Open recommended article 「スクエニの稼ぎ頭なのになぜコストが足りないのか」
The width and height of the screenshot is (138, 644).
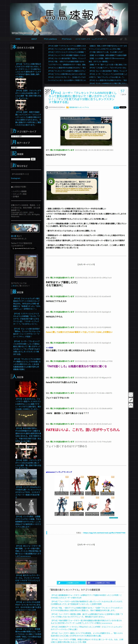coord(28,70)
